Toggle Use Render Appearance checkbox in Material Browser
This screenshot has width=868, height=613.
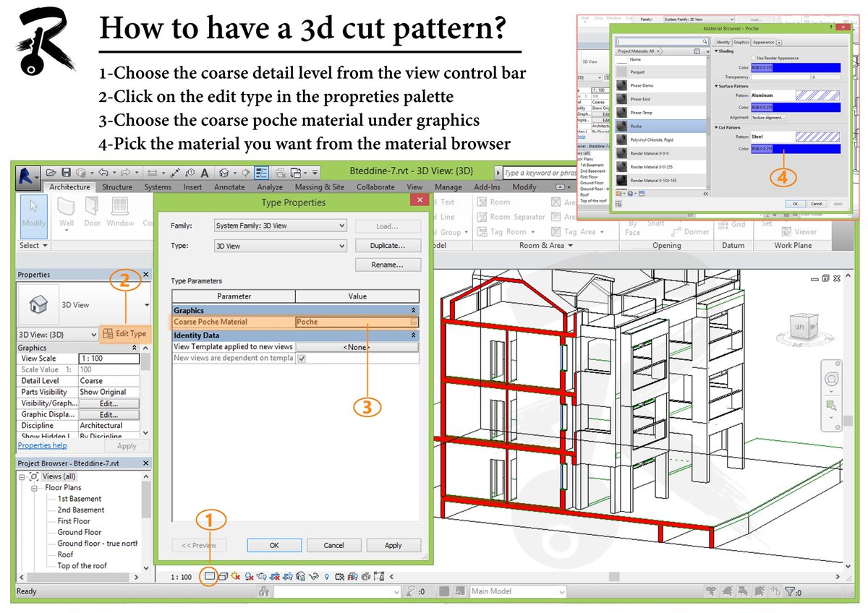(753, 58)
